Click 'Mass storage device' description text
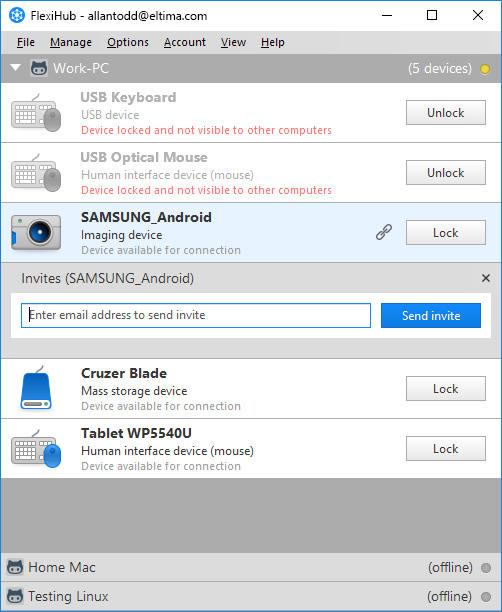The height and width of the screenshot is (612, 502). pos(134,391)
